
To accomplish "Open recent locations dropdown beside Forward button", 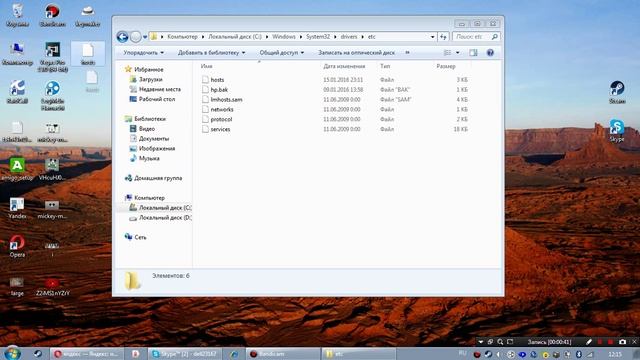I will (145, 37).
